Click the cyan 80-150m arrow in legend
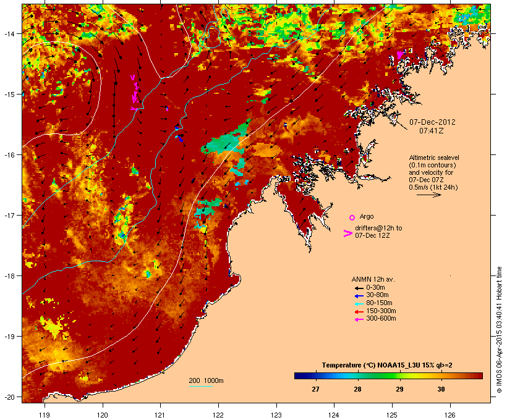 [359, 304]
